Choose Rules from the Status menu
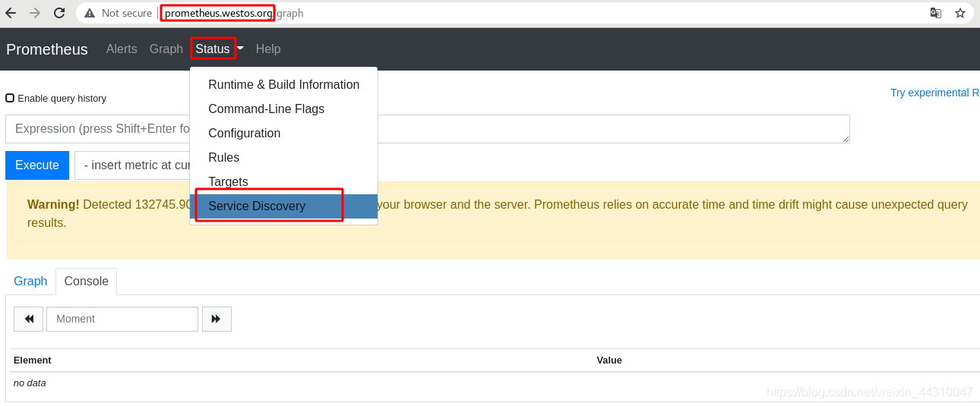The height and width of the screenshot is (406, 980). coord(283,158)
